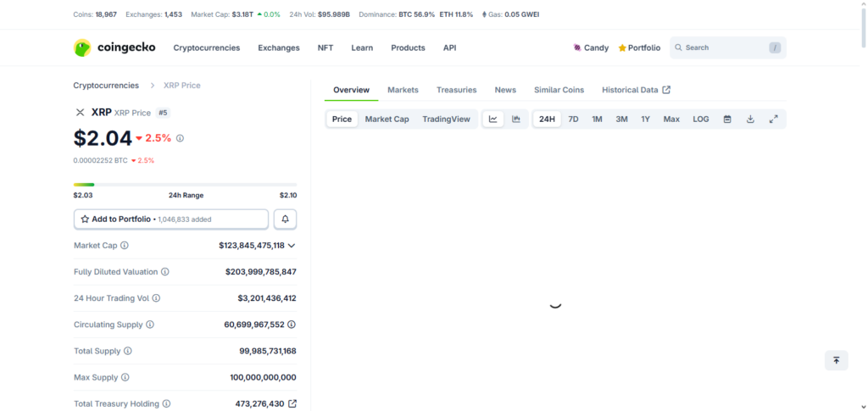
Task: Select the 7D time range
Action: (573, 119)
